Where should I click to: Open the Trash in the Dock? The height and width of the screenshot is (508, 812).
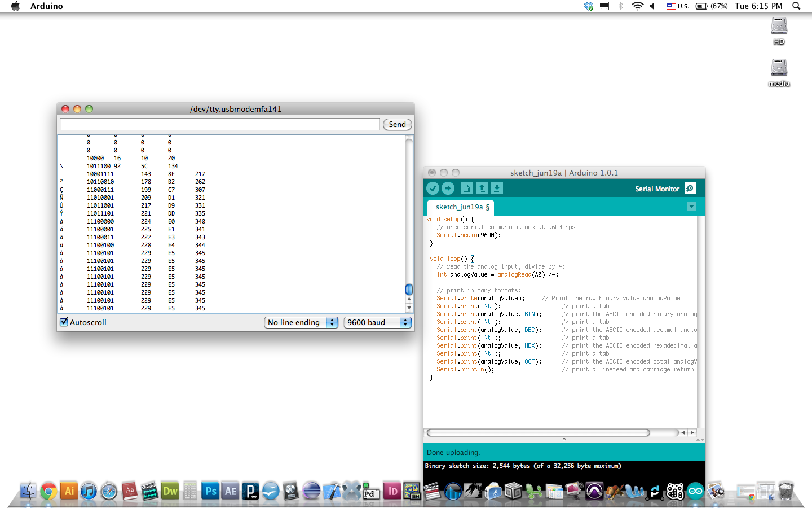pos(785,491)
